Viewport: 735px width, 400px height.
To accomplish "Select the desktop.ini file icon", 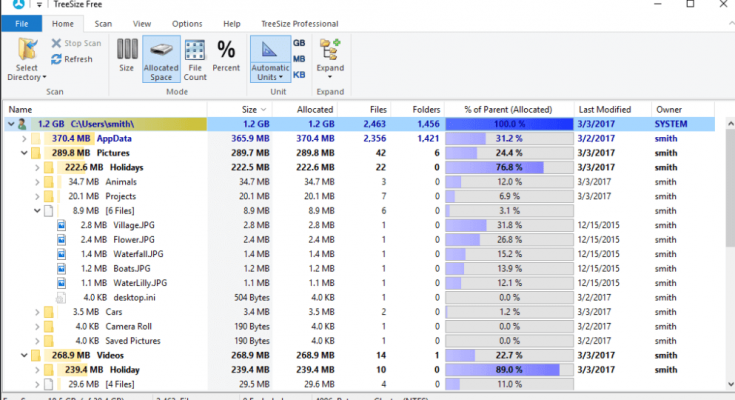I will tap(61, 298).
